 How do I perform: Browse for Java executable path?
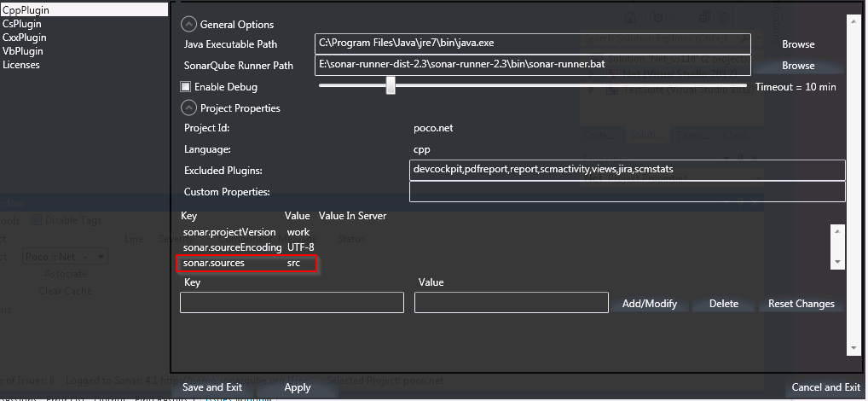pyautogui.click(x=798, y=44)
